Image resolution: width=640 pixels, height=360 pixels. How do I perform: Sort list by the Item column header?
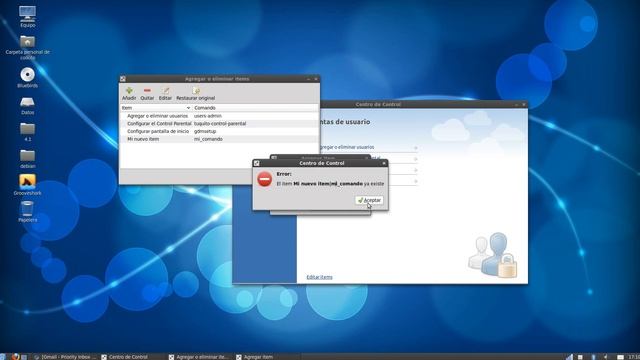tap(156, 108)
